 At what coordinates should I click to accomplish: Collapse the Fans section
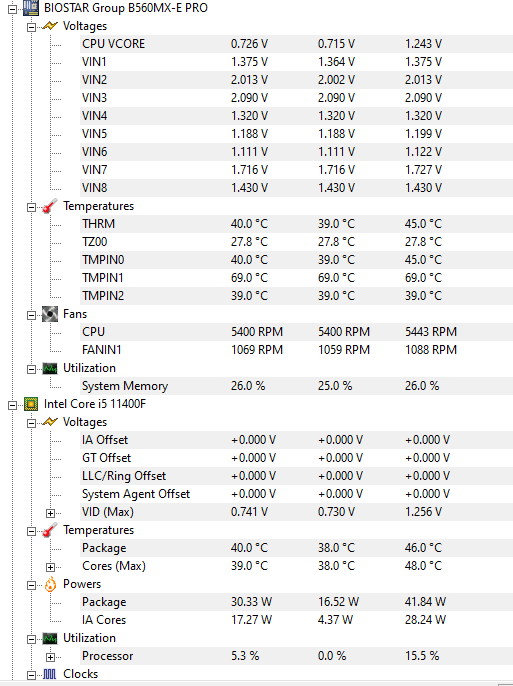31,315
